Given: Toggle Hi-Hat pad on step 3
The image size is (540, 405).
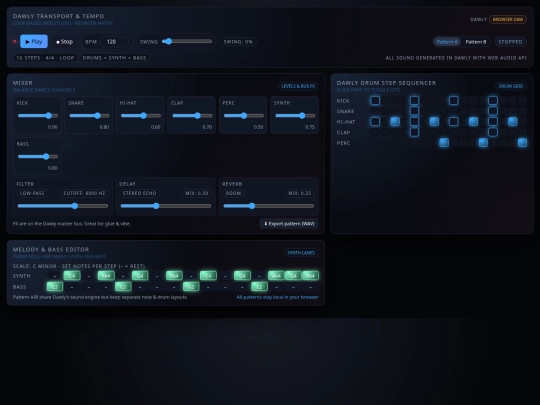Looking at the screenshot, I should pyautogui.click(x=395, y=122).
